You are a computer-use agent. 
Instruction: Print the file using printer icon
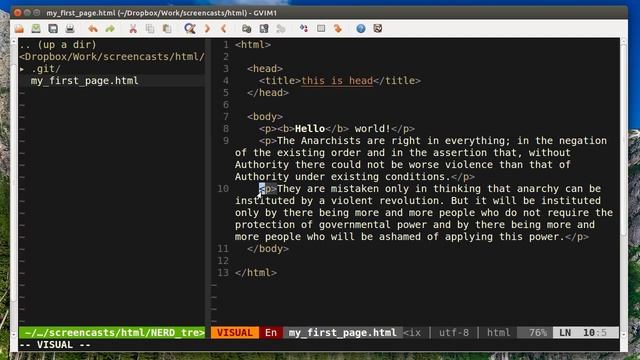70,29
